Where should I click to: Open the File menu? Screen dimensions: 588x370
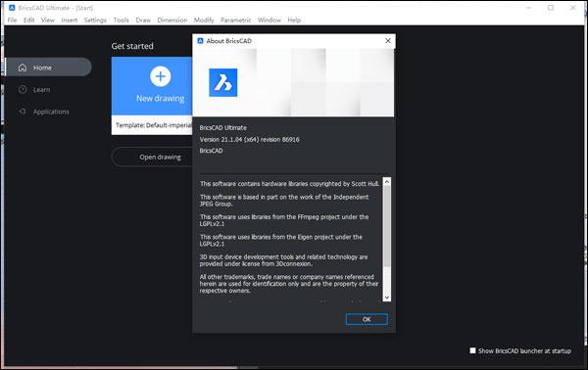pyautogui.click(x=12, y=20)
